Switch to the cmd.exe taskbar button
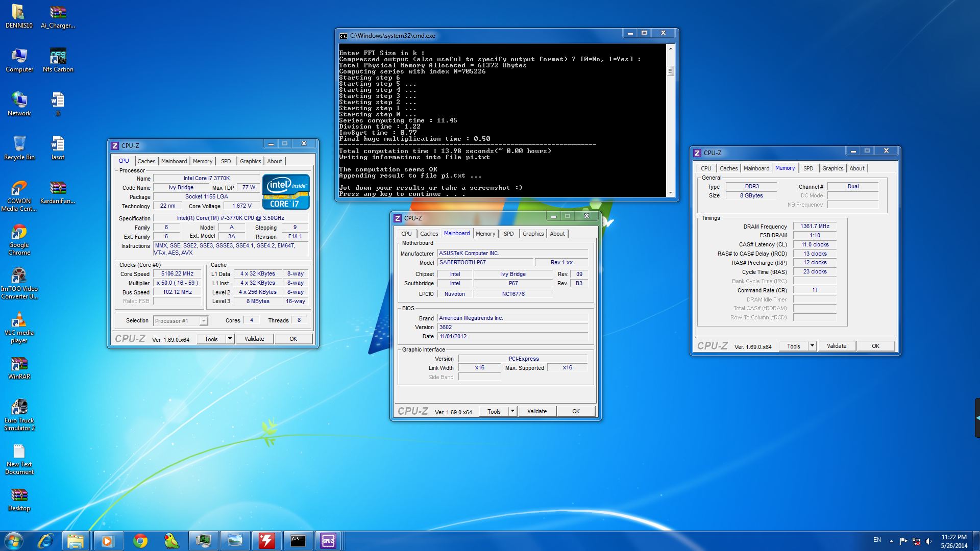Viewport: 980px width, 551px height. (x=298, y=541)
